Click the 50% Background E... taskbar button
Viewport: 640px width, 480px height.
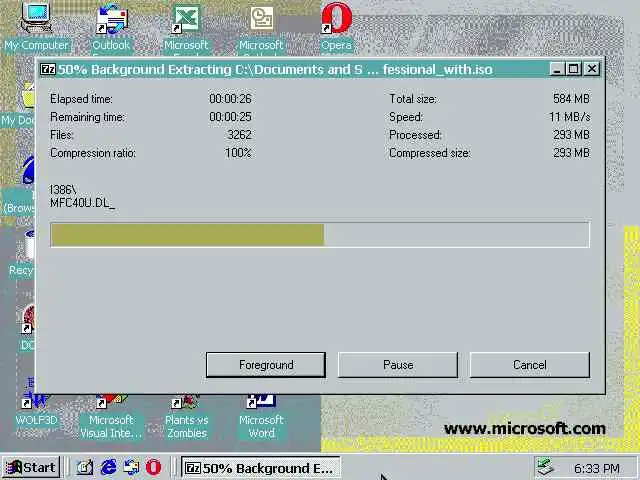click(260, 468)
